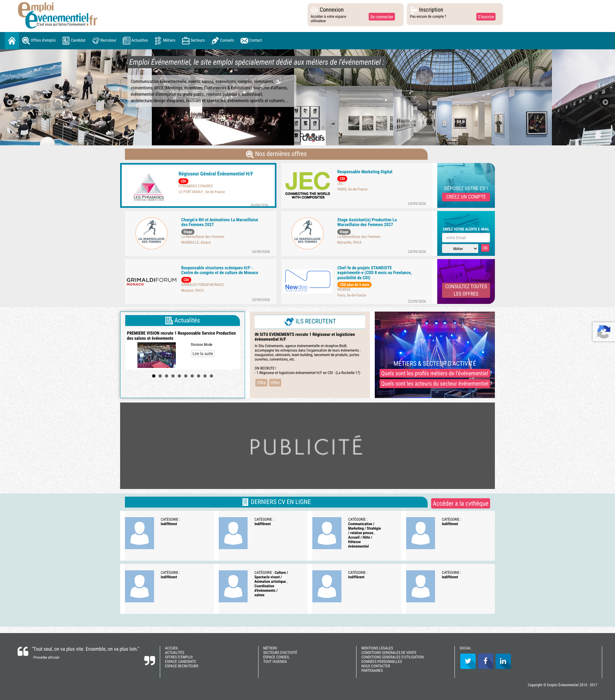Open Actualites menu item
Image resolution: width=615 pixels, height=700 pixels.
point(135,40)
